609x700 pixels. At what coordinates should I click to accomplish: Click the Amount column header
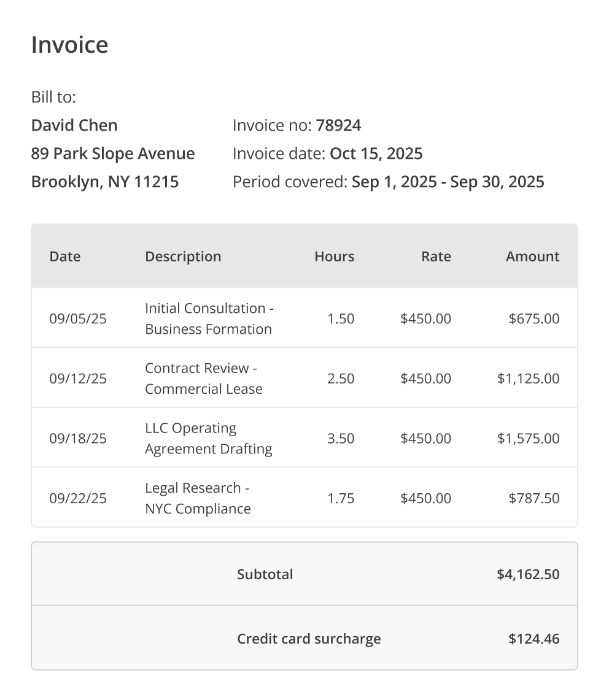point(532,256)
